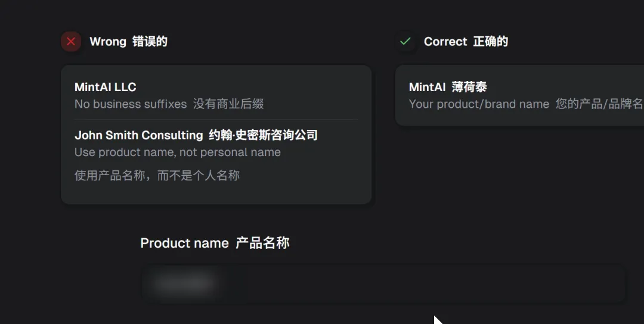The width and height of the screenshot is (644, 324).
Task: Click the "Wrong" heading word
Action: 108,42
